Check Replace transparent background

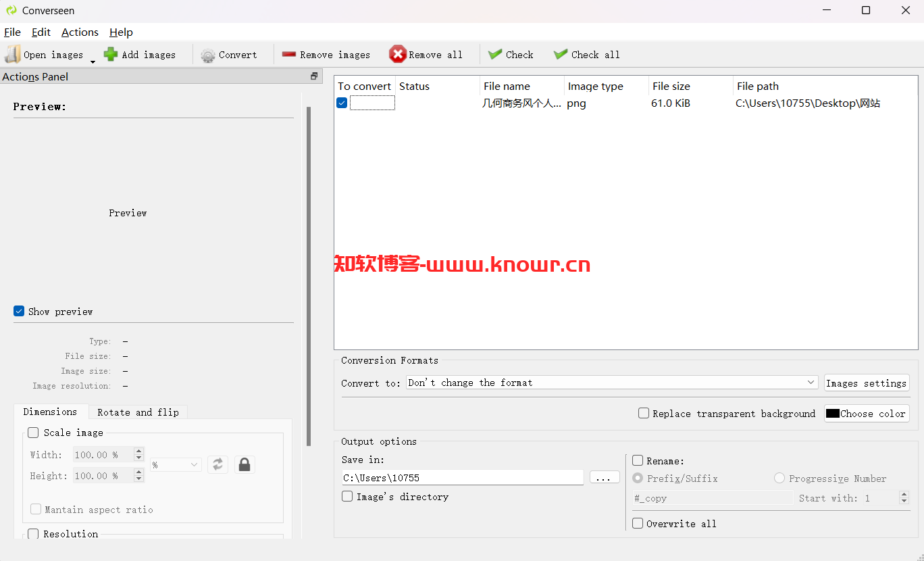point(644,413)
